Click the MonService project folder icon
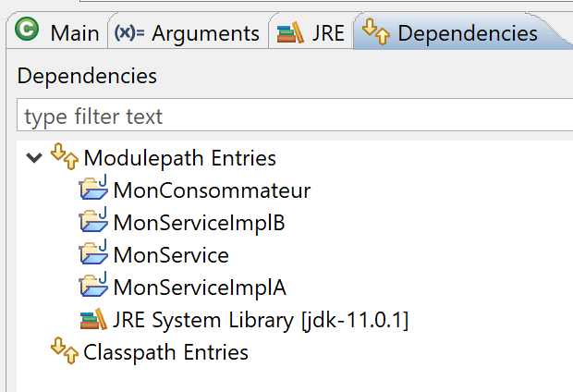 click(93, 252)
